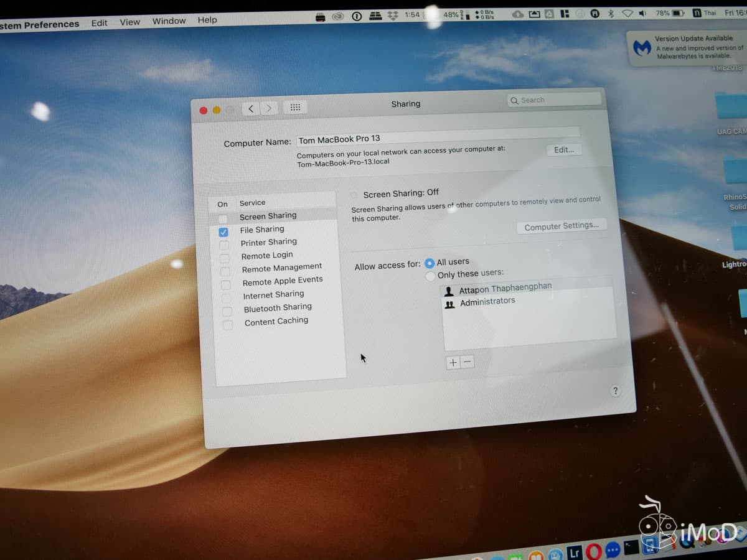The image size is (747, 560).
Task: Click the forward navigation chevron
Action: [269, 108]
